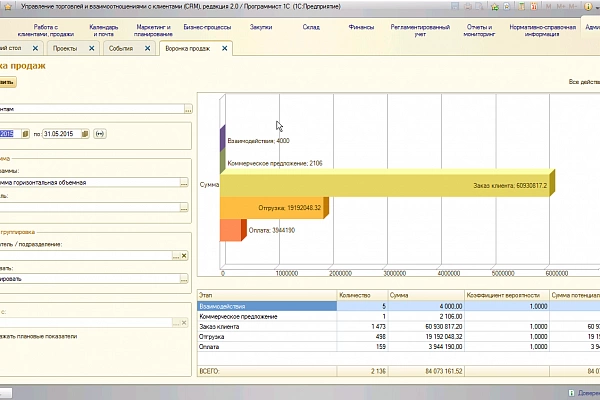Viewport: 600px width, 400px height.
Task: Click the period selection button beside the dates
Action: (100, 133)
